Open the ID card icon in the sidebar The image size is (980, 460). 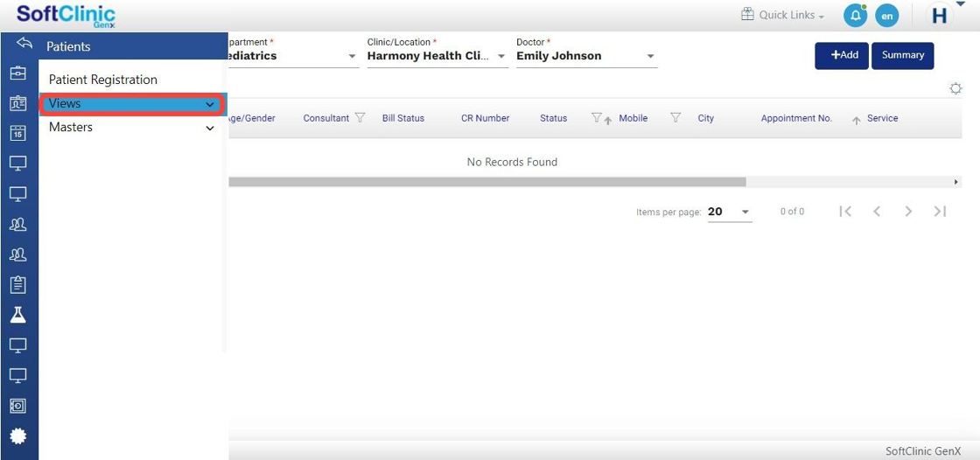18,103
